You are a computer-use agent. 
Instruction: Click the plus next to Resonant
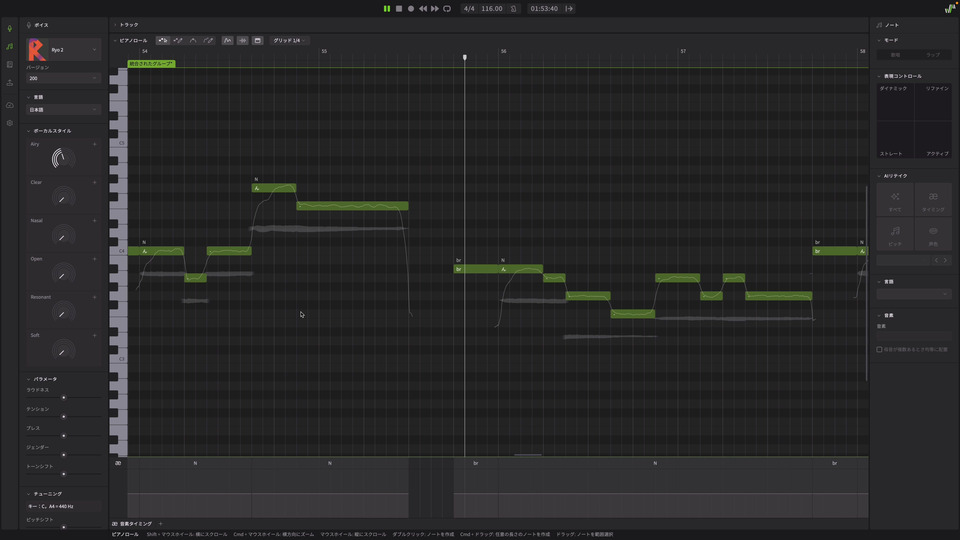94,298
